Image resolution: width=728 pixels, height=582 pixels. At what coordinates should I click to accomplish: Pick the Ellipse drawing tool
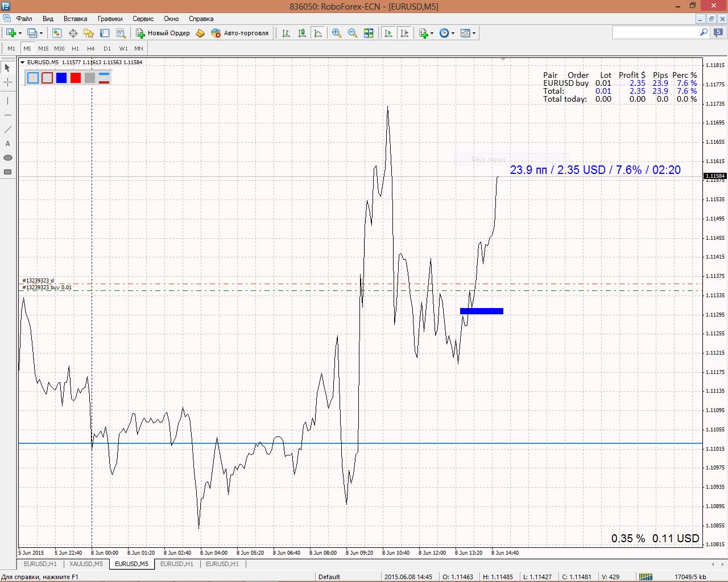click(x=7, y=158)
